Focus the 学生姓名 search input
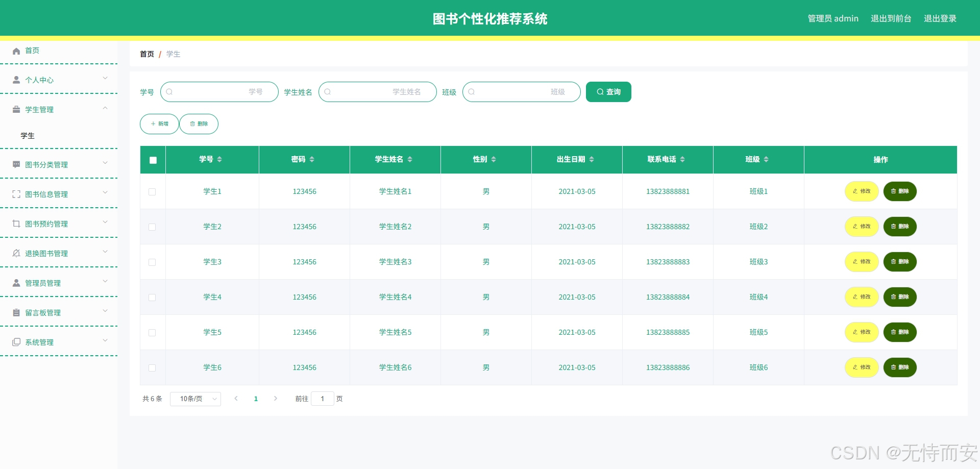Image resolution: width=980 pixels, height=469 pixels. click(378, 92)
